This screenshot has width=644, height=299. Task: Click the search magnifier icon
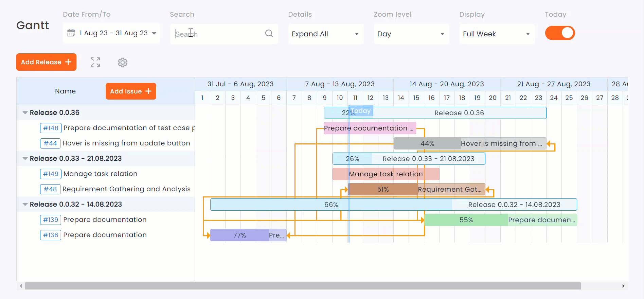coord(269,33)
